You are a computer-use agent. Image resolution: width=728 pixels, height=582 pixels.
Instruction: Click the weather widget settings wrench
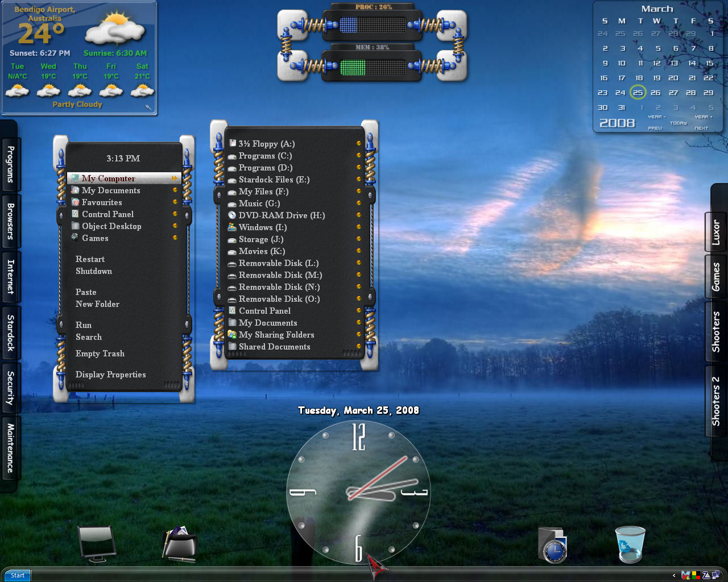(148, 107)
